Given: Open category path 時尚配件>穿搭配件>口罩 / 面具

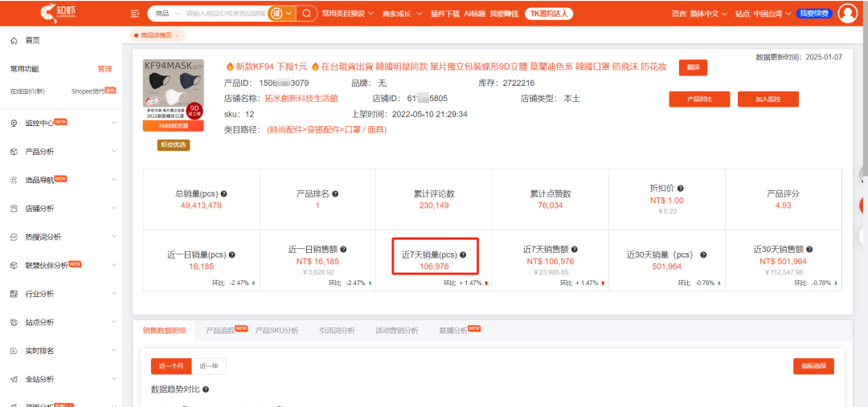Looking at the screenshot, I should coord(326,130).
